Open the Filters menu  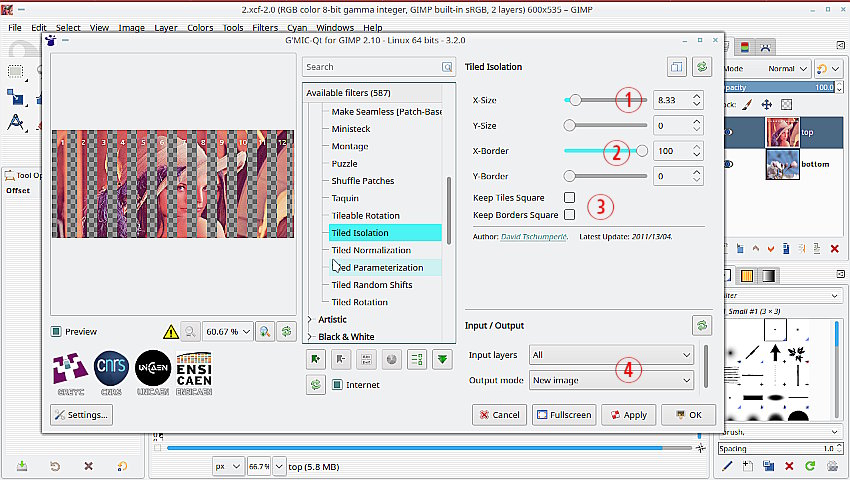pos(265,28)
